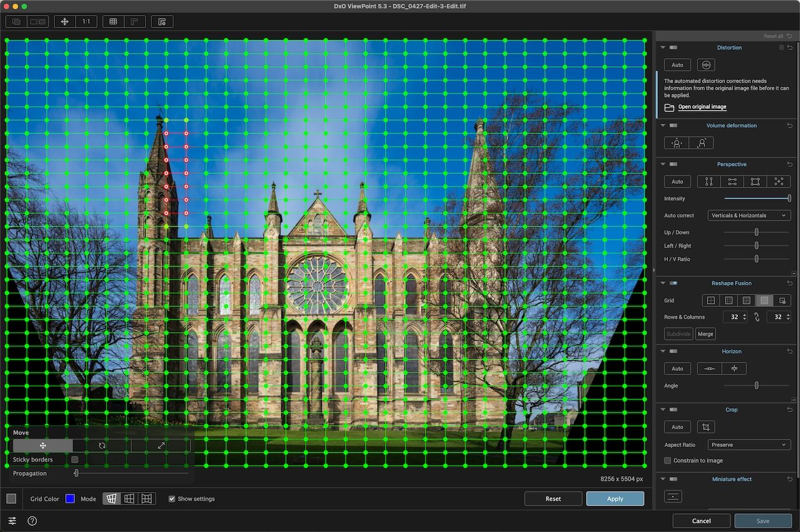Follow the Open original image link

coord(702,107)
